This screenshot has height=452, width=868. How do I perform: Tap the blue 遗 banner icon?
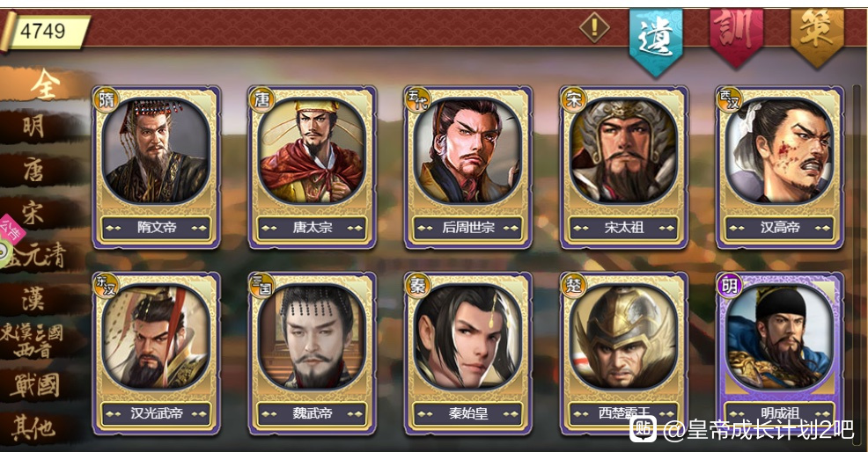click(x=656, y=41)
